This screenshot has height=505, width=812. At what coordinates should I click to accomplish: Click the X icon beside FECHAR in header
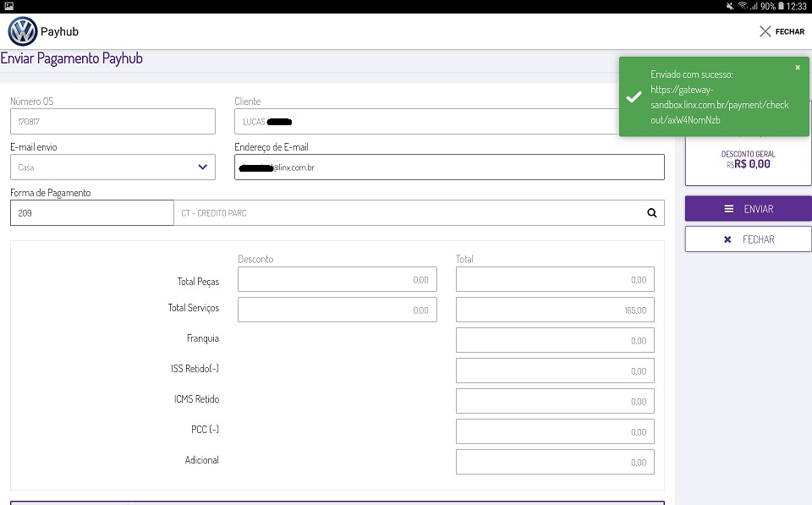(765, 31)
